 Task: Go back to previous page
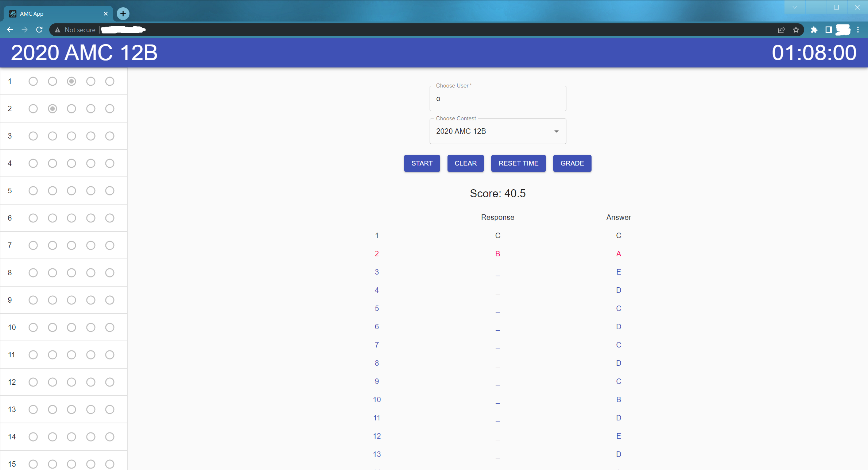[10, 30]
